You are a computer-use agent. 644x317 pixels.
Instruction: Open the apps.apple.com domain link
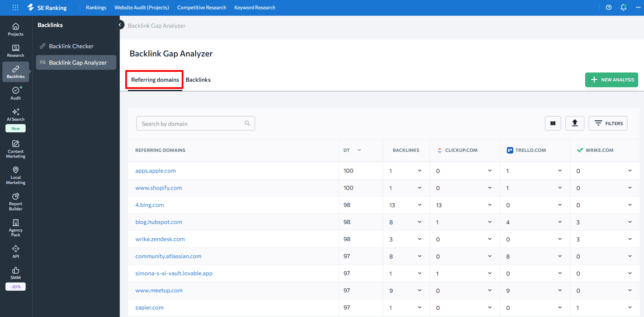coord(155,171)
